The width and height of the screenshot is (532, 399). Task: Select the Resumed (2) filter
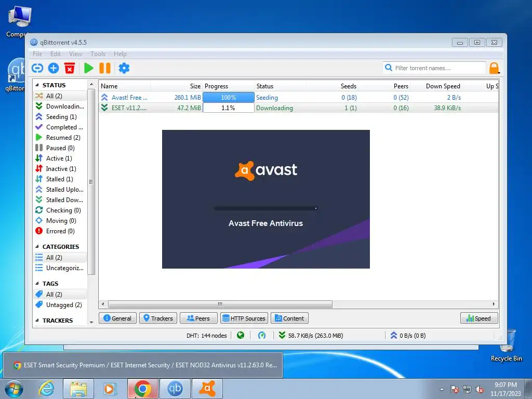(x=60, y=137)
